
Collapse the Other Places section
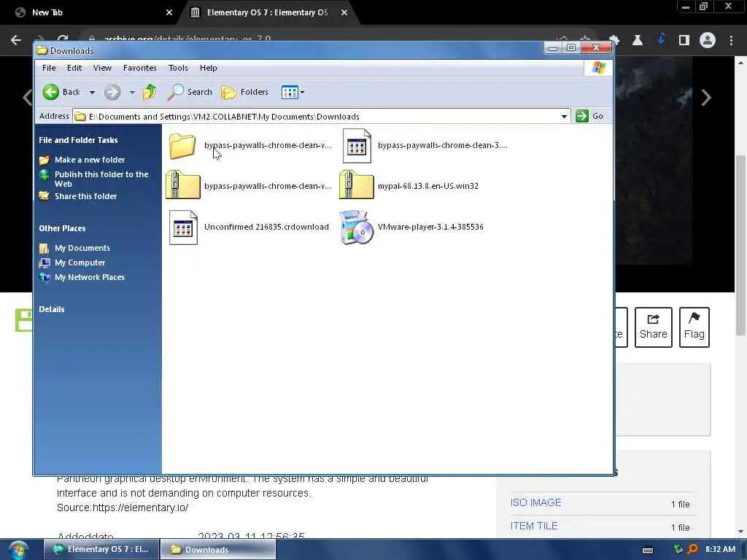click(x=62, y=228)
